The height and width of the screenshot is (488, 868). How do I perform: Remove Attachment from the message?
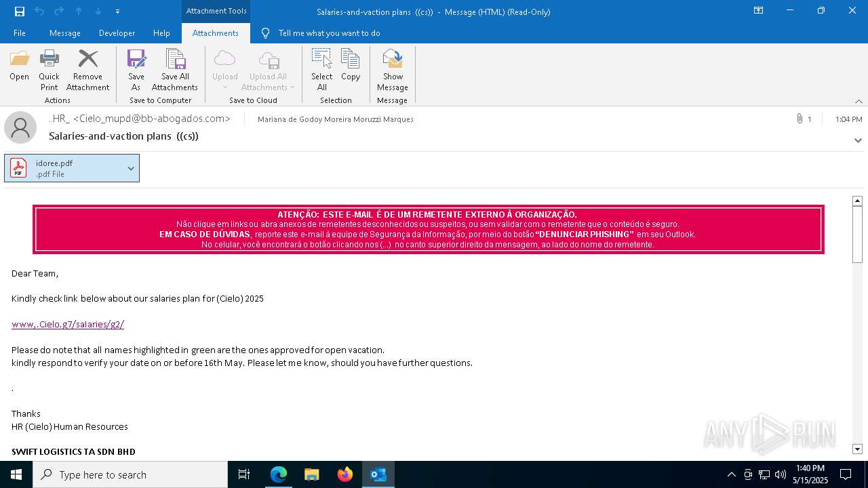(x=87, y=70)
